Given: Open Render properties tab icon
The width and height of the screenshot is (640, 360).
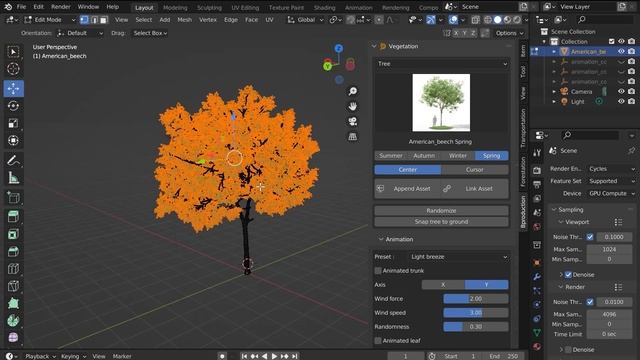Looking at the screenshot, I should (537, 170).
